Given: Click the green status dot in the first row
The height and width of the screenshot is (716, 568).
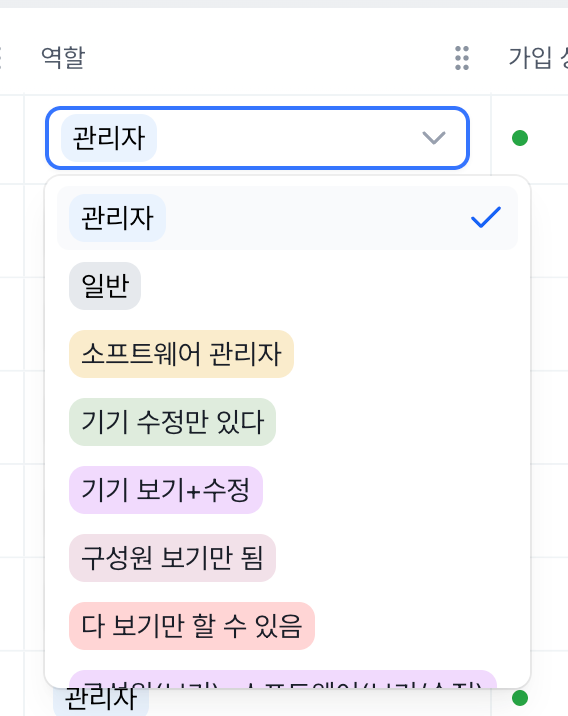Looking at the screenshot, I should tap(520, 138).
